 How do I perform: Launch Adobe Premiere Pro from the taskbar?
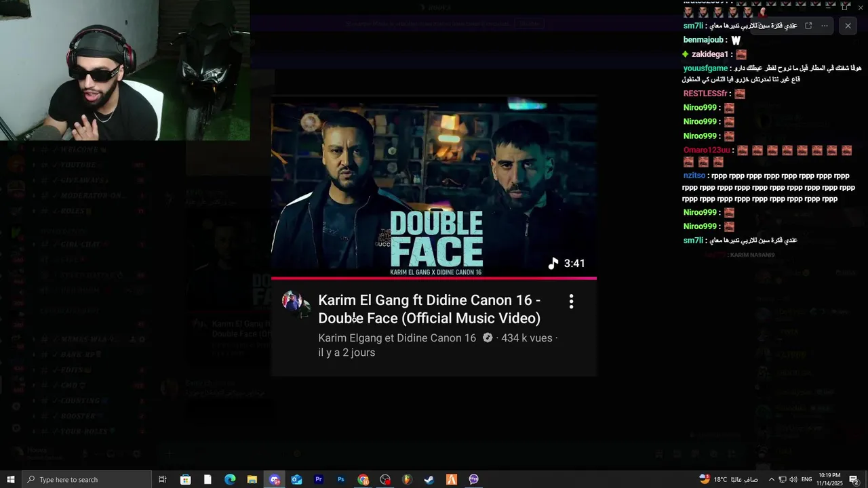[x=319, y=479]
